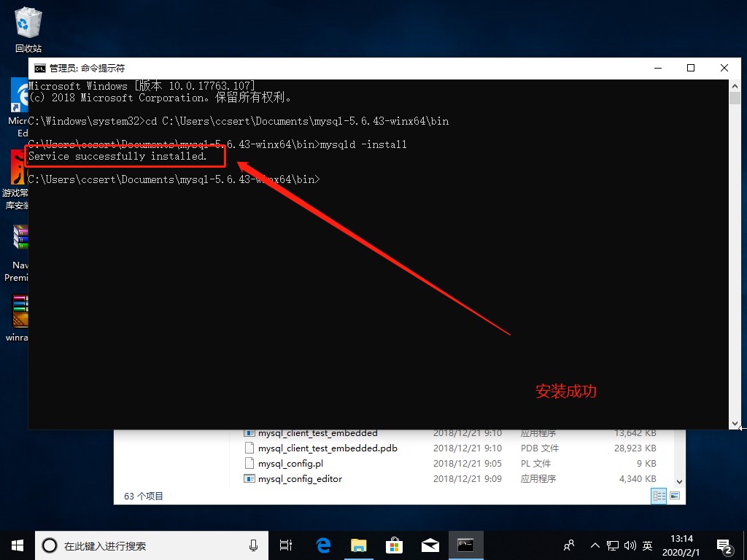This screenshot has height=560, width=747.
Task: Click the Command Prompt scrollbar up arrow
Action: click(735, 86)
